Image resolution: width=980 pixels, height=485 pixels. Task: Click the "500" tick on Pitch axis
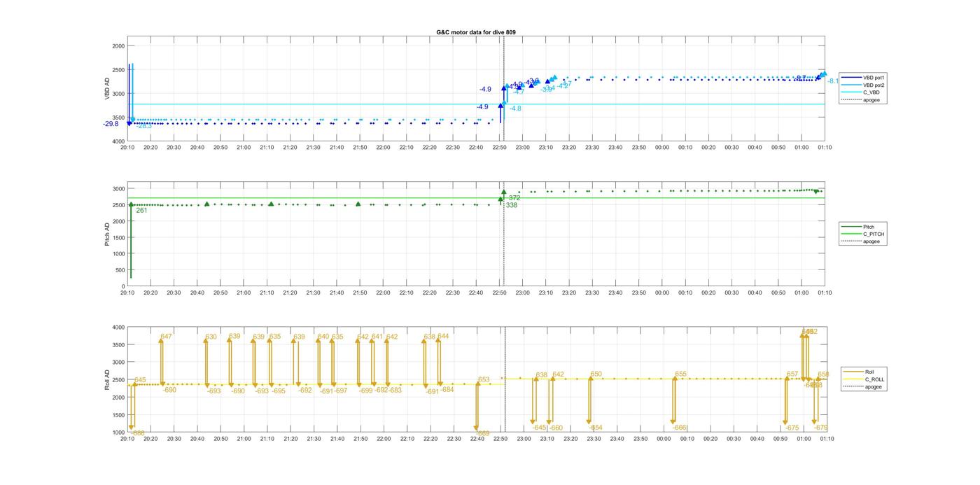coord(120,270)
